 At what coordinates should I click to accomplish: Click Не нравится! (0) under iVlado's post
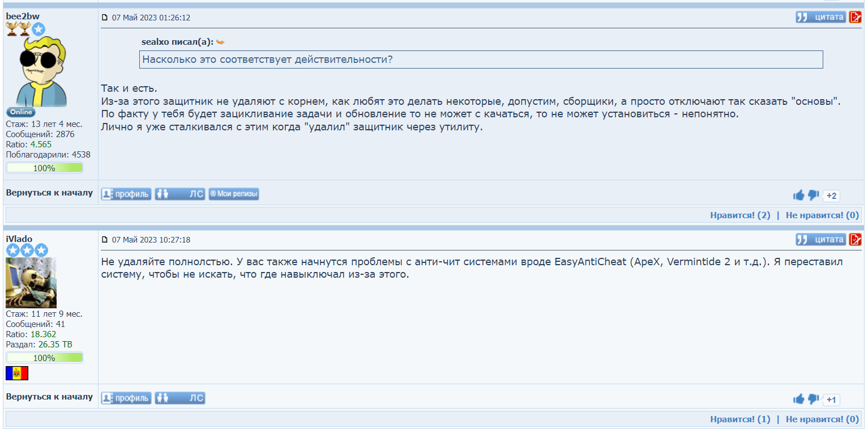[822, 419]
